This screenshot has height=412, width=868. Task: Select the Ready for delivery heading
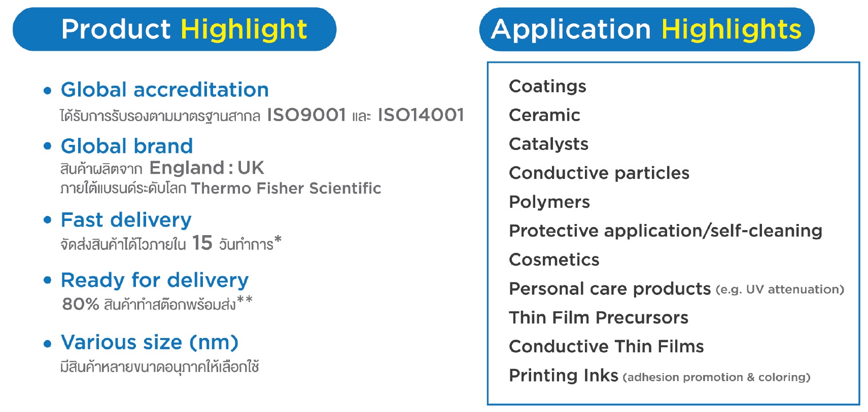pos(154,280)
